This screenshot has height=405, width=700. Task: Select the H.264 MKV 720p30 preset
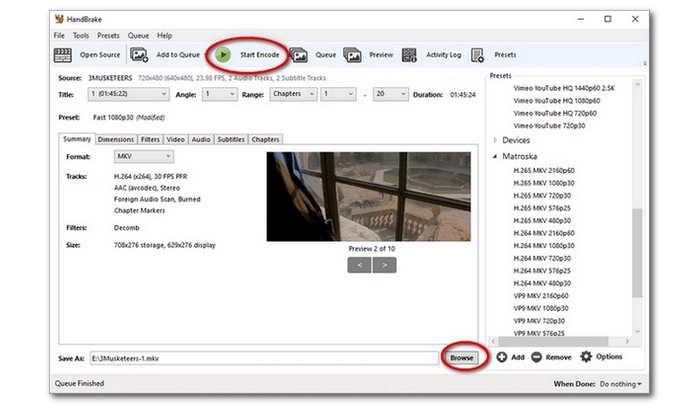(542, 258)
